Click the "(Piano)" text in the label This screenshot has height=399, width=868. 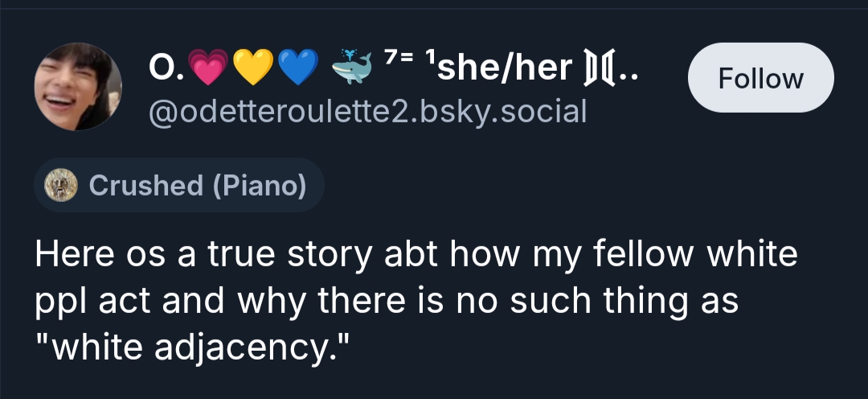(260, 185)
